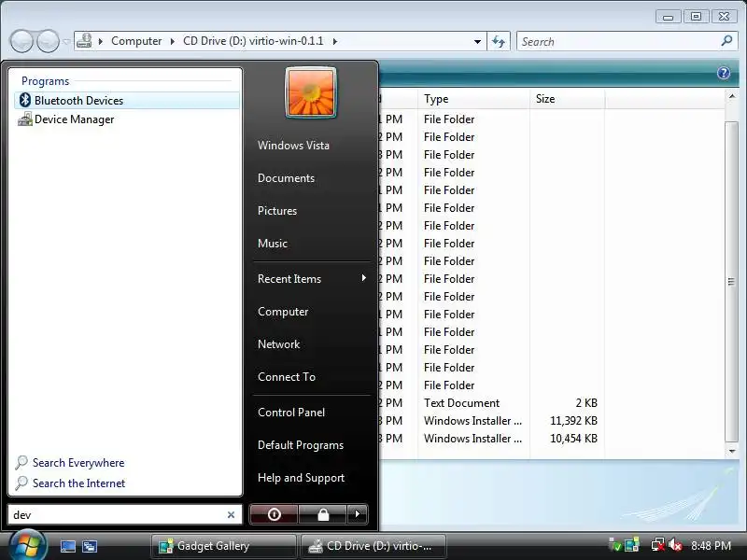The width and height of the screenshot is (747, 560).
Task: Click the magnifier search icon in Explorer
Action: (726, 41)
